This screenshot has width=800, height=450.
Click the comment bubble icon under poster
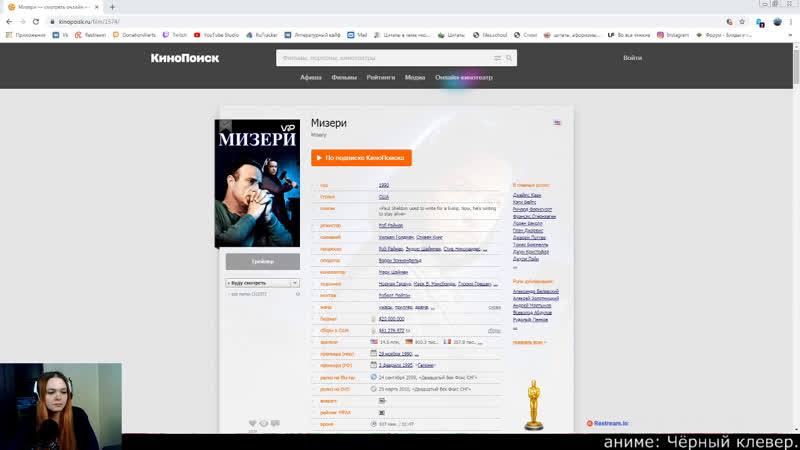pos(276,423)
